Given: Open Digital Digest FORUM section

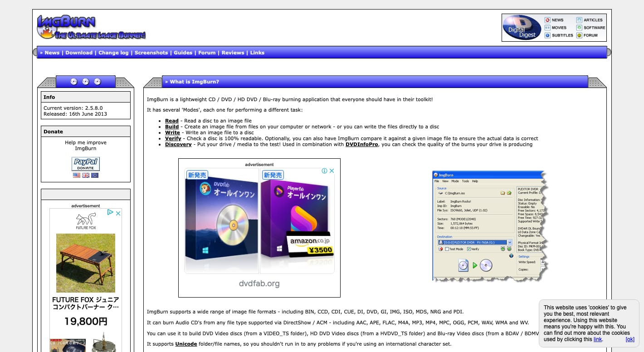Looking at the screenshot, I should click(x=587, y=35).
